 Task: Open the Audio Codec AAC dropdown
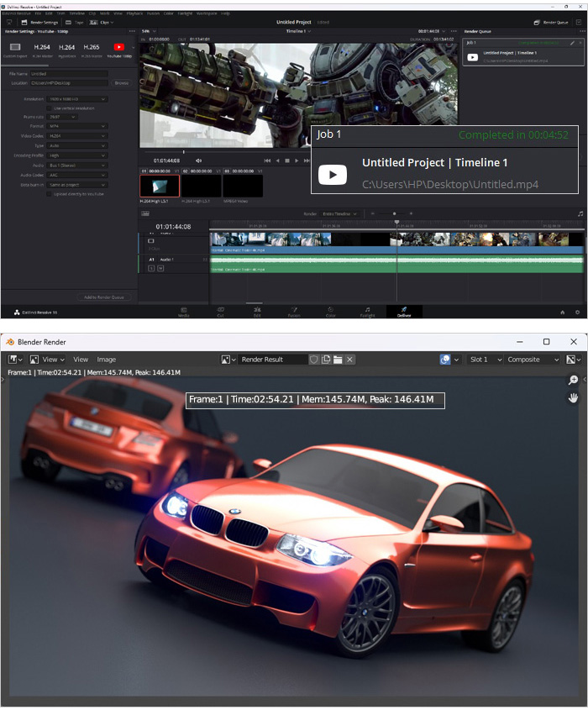pyautogui.click(x=77, y=175)
